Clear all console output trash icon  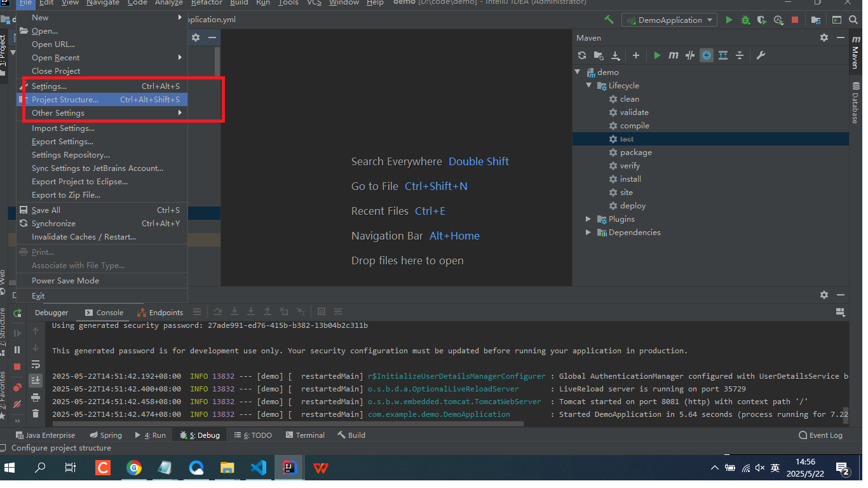pyautogui.click(x=36, y=414)
